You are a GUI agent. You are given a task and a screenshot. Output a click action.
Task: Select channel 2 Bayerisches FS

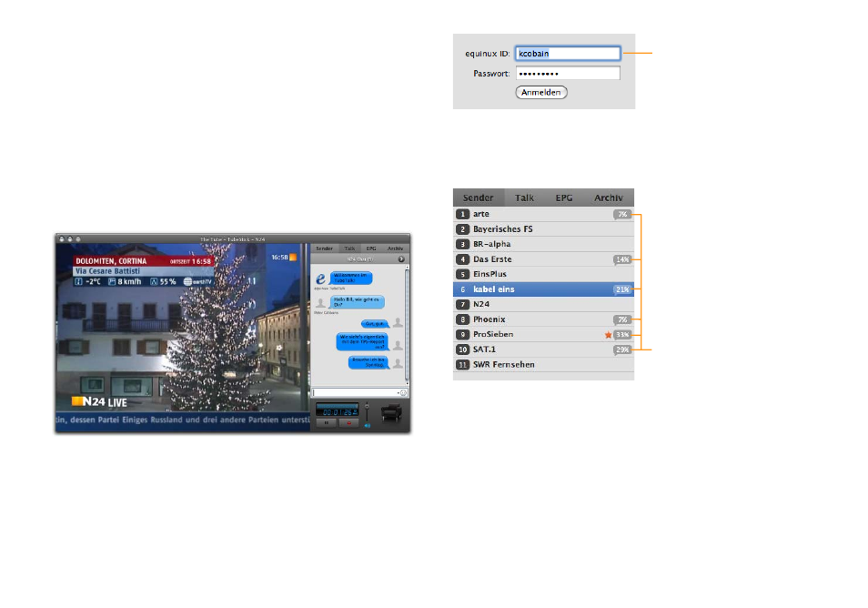pos(543,228)
